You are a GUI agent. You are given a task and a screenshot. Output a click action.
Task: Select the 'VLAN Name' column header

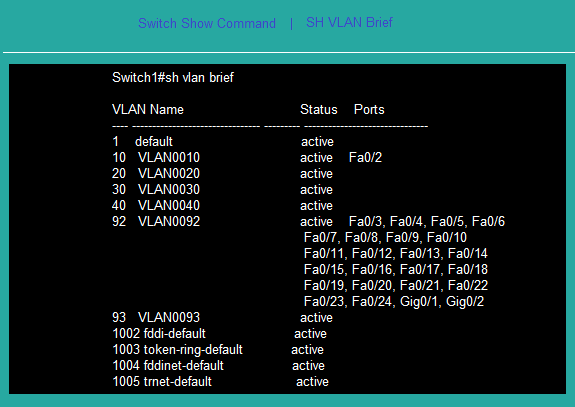coord(148,109)
